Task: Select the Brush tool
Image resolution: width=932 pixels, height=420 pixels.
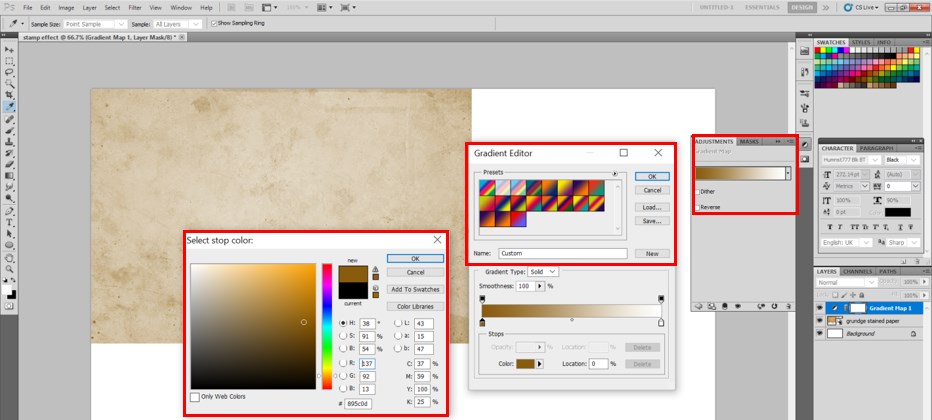Action: coord(9,131)
